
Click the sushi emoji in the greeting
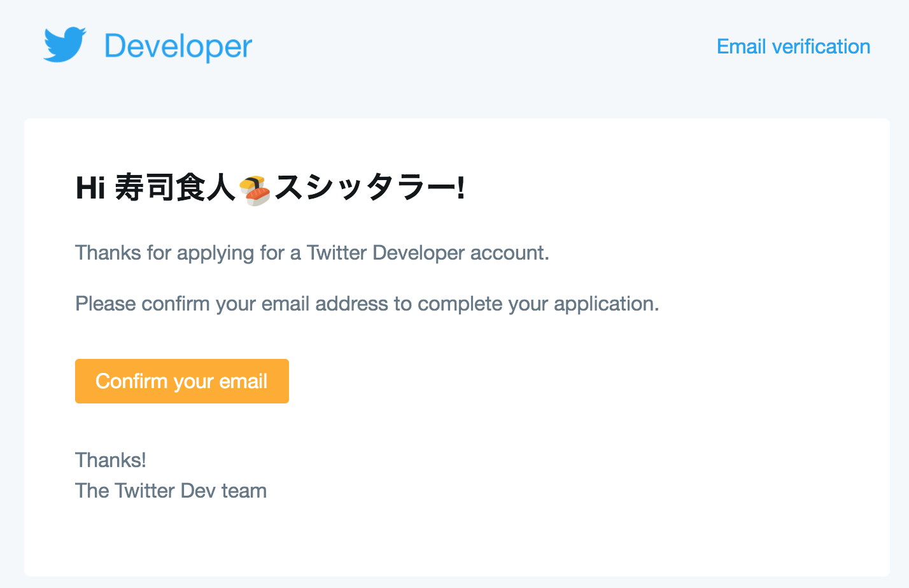click(255, 190)
